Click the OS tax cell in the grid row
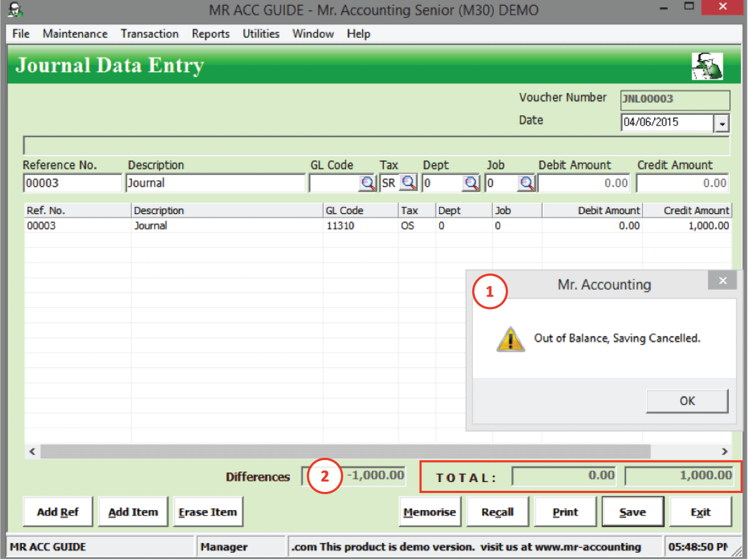The width and height of the screenshot is (748, 560). click(416, 226)
